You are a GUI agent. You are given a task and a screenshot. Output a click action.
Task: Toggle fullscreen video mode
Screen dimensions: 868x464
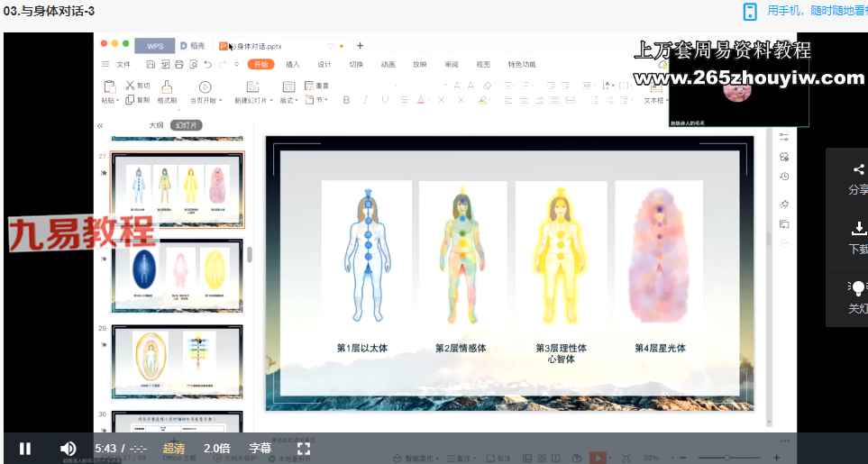coord(304,448)
